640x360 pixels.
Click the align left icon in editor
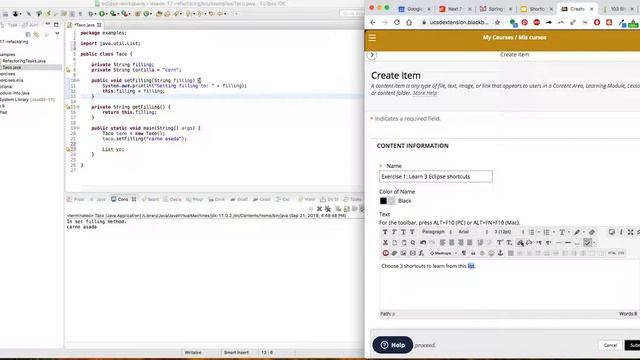coord(442,242)
